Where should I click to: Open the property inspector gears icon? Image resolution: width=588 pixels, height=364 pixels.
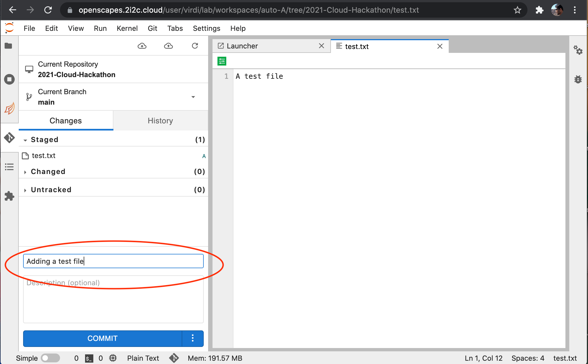(x=578, y=50)
